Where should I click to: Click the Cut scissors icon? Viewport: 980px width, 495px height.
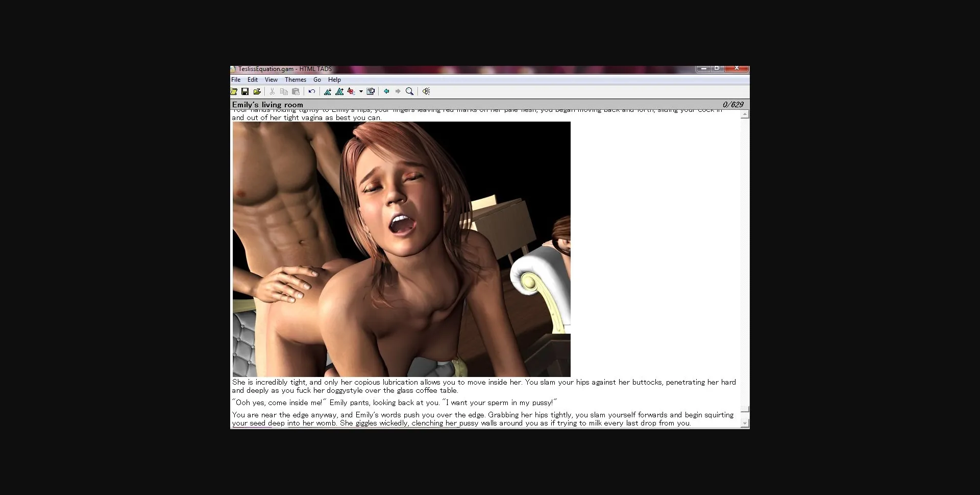(x=272, y=91)
